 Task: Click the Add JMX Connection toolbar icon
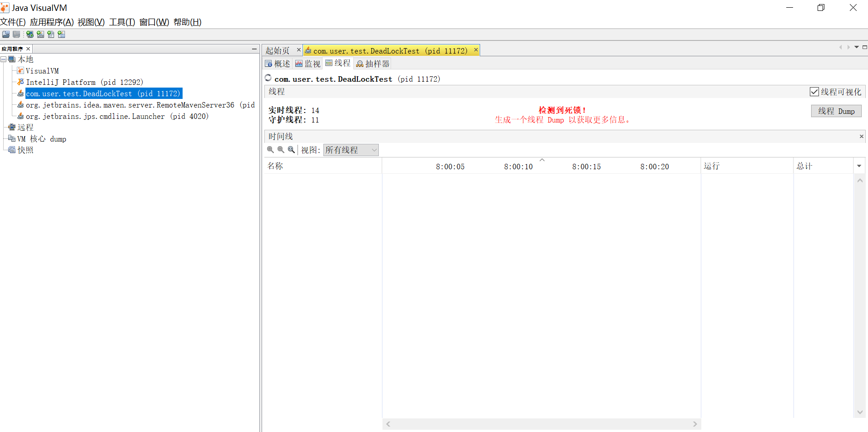(x=40, y=34)
